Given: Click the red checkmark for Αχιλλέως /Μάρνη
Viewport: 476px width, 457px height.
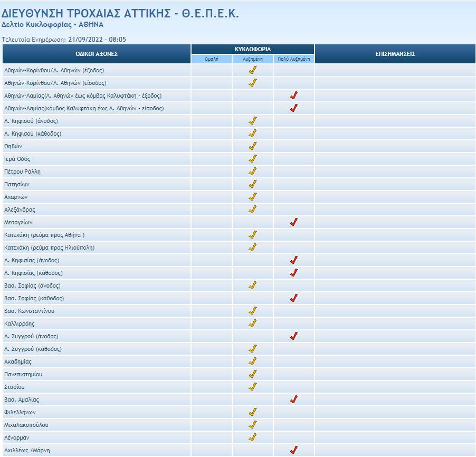Looking at the screenshot, I should tap(294, 450).
